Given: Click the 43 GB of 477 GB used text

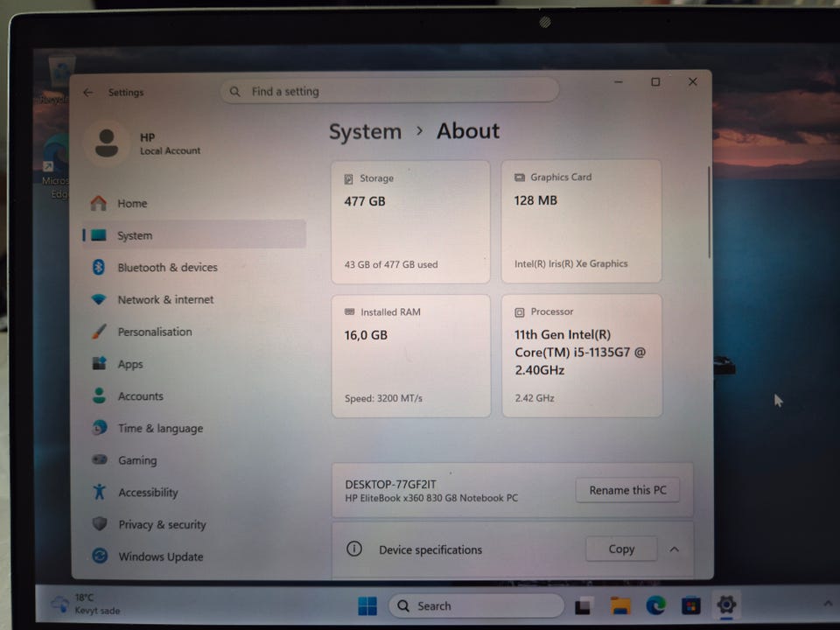Looking at the screenshot, I should click(x=391, y=264).
